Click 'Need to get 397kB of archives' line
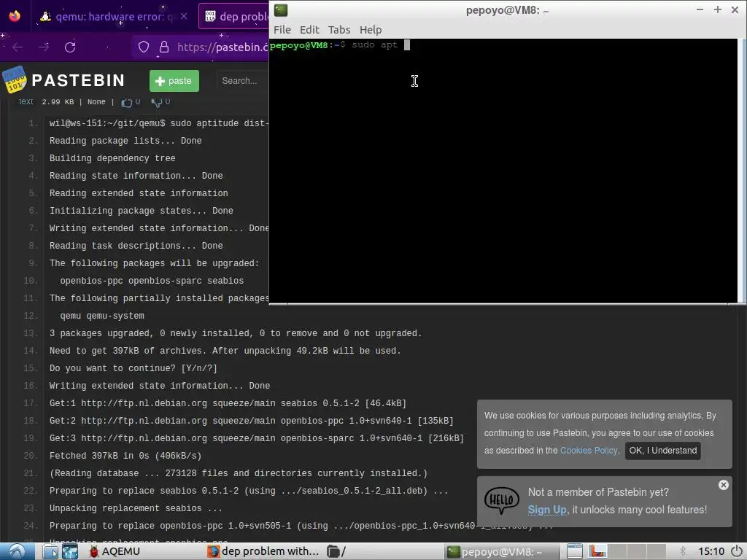The height and width of the screenshot is (560, 747). [x=225, y=351]
